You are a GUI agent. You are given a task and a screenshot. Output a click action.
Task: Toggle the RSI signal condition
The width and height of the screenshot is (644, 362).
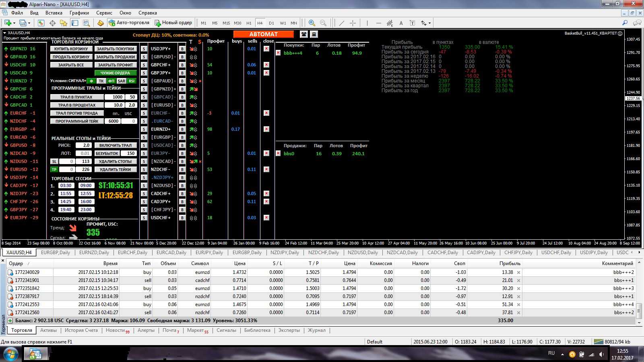(x=132, y=81)
